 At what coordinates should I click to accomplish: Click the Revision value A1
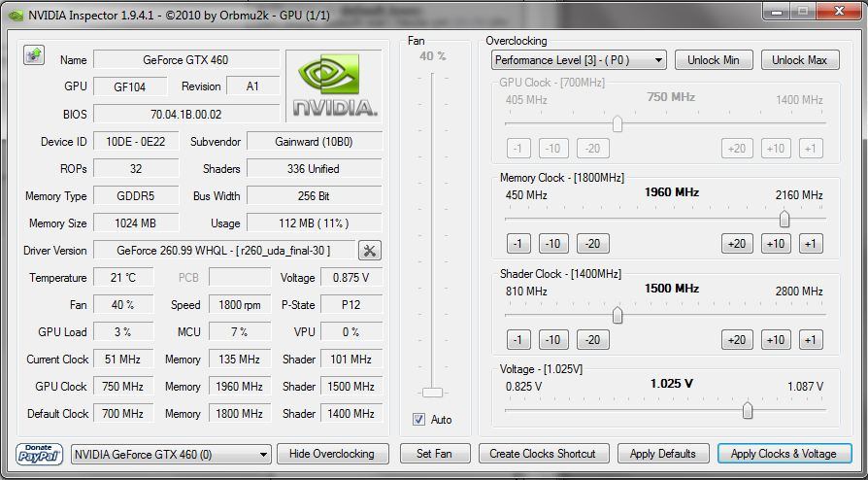tap(252, 87)
